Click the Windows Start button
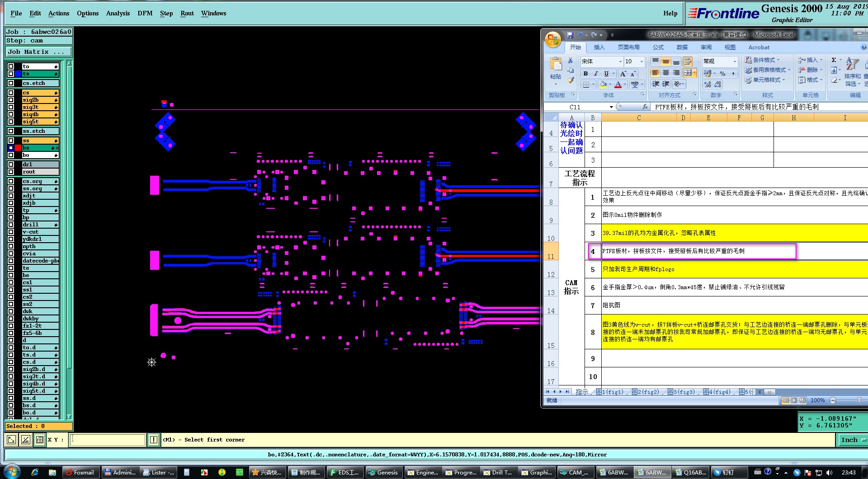This screenshot has height=479, width=868. [x=12, y=472]
